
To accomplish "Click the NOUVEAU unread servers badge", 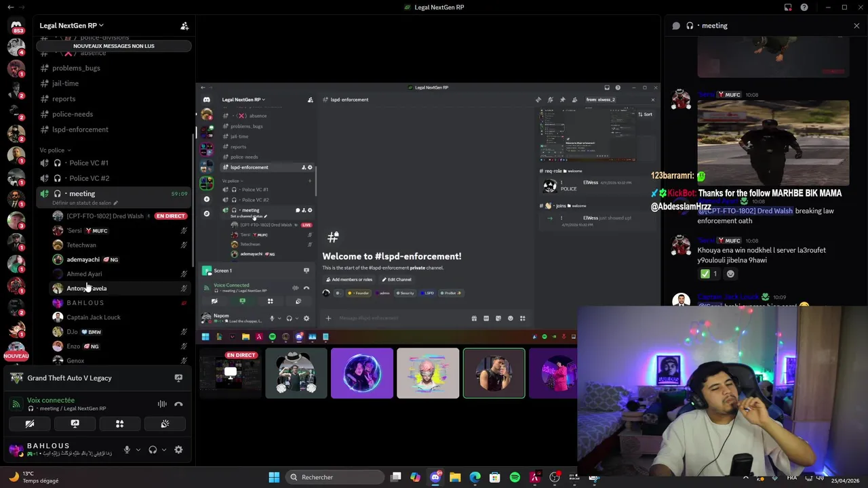I will click(16, 356).
